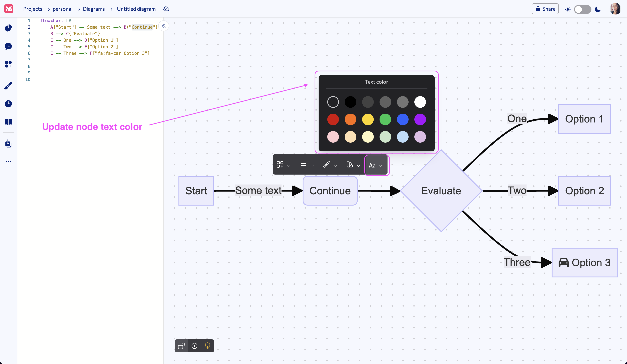Toggle the canvas lock button
This screenshot has width=627, height=364.
[x=181, y=346]
